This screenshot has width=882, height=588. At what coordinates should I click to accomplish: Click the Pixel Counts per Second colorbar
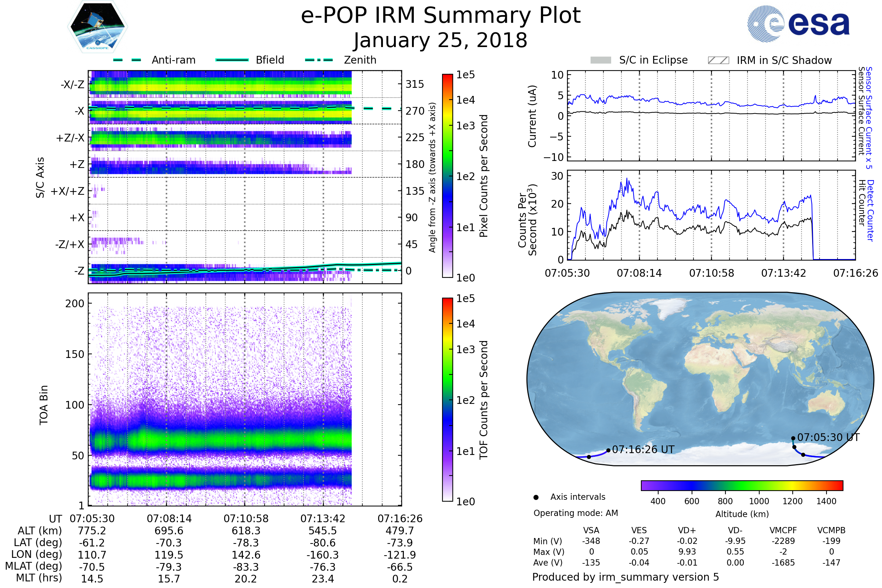coord(447,176)
